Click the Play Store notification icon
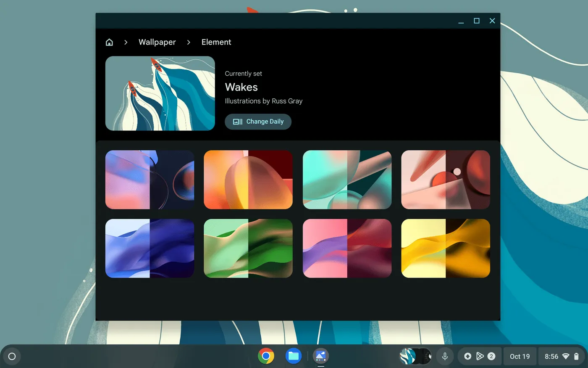This screenshot has width=588, height=368. coord(480,356)
